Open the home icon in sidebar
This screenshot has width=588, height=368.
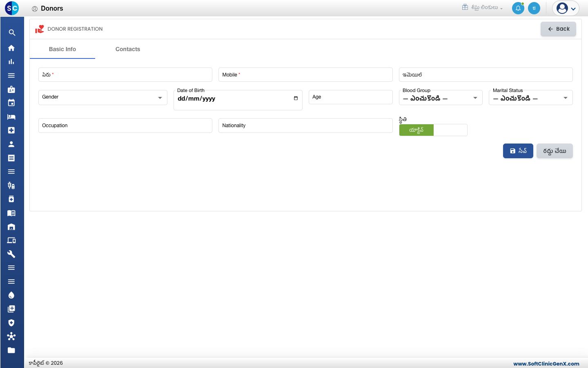pos(11,48)
